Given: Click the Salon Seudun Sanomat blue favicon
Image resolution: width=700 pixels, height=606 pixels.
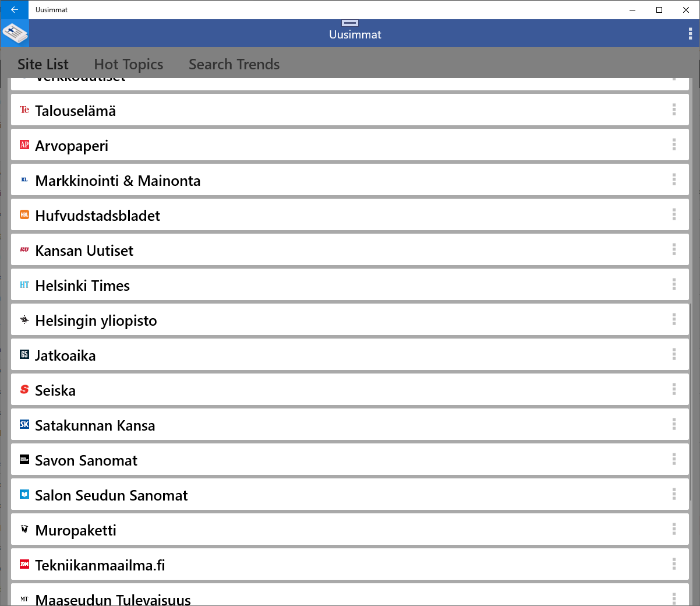Looking at the screenshot, I should pyautogui.click(x=24, y=494).
